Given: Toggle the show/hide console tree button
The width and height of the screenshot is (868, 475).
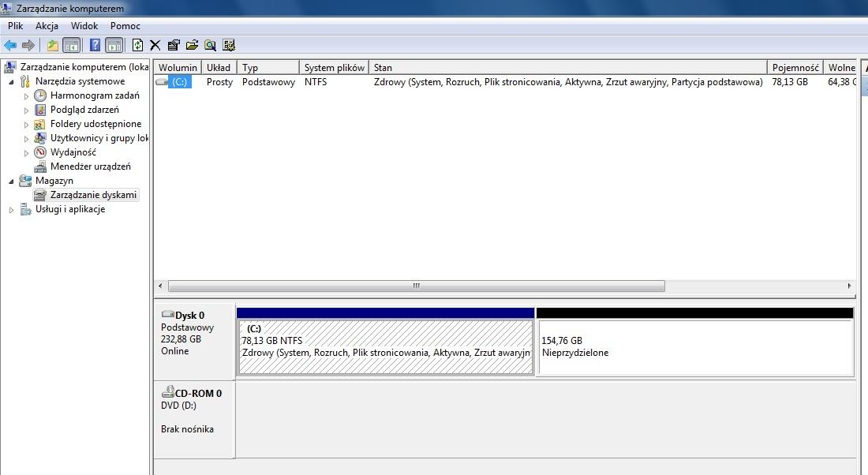Looking at the screenshot, I should pos(71,45).
